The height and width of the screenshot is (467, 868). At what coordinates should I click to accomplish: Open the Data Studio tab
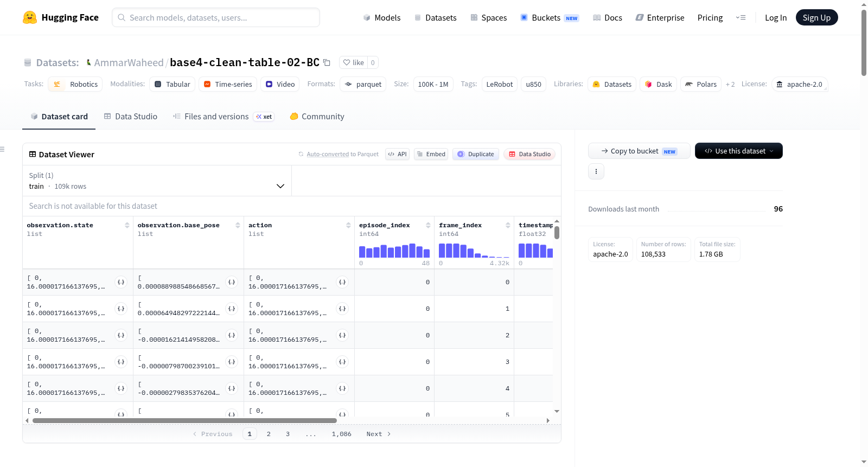pyautogui.click(x=131, y=116)
